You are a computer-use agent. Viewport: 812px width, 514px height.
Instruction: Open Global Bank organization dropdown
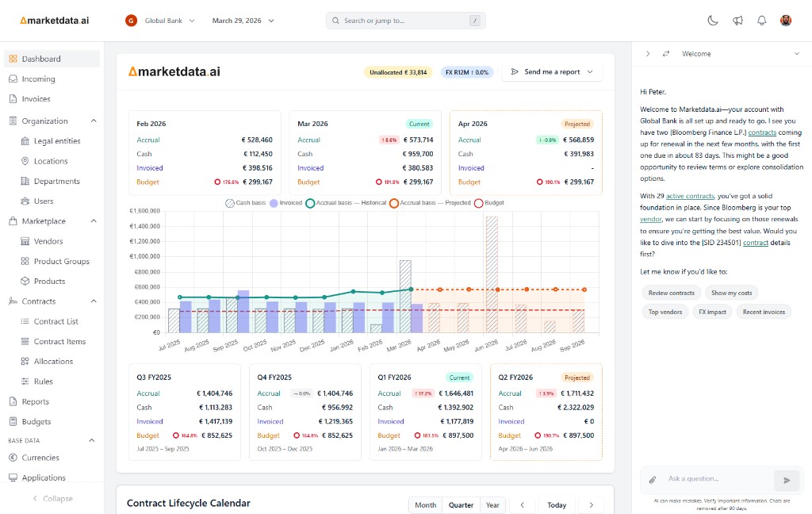160,21
